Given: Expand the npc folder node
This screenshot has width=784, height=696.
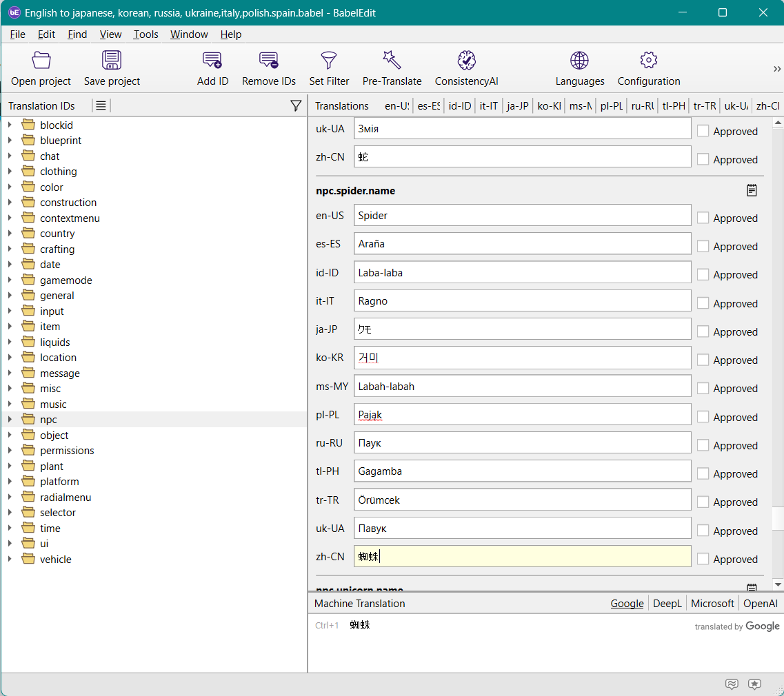Looking at the screenshot, I should [10, 420].
